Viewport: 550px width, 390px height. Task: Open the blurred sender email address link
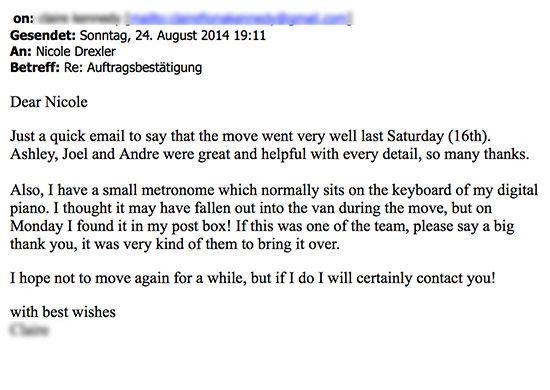pyautogui.click(x=239, y=18)
